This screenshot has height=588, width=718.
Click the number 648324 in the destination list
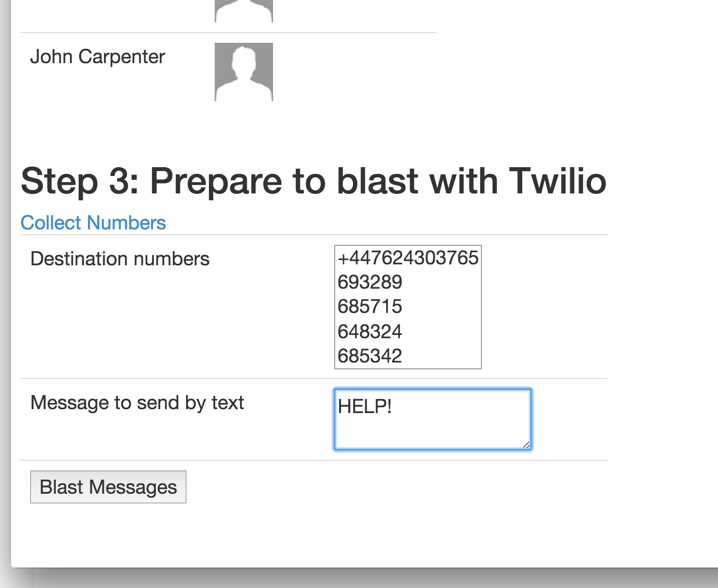coord(370,331)
